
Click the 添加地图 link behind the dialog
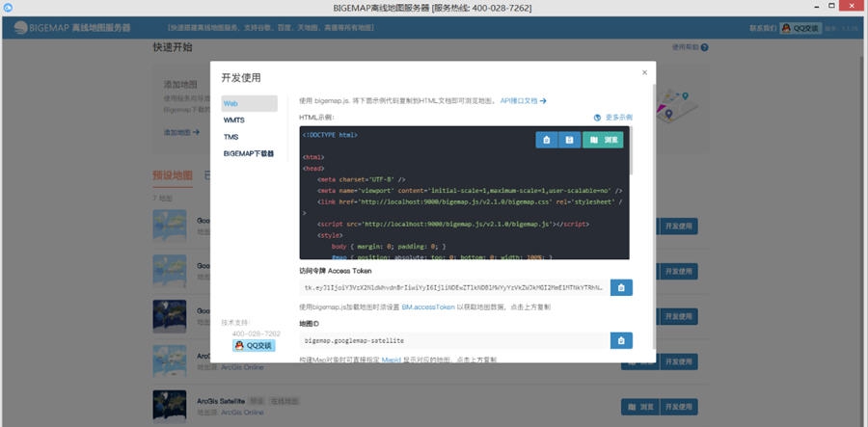click(x=181, y=132)
